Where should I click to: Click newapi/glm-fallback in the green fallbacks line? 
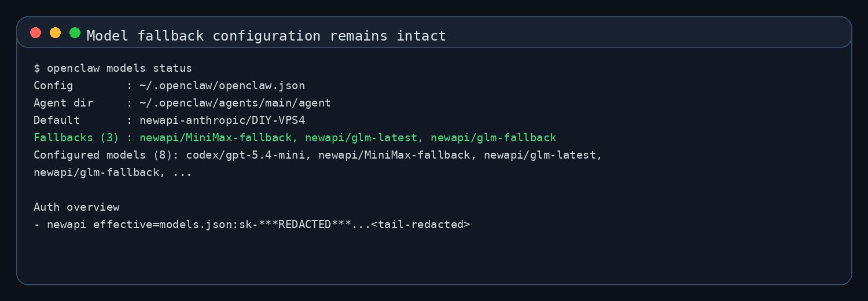coord(494,138)
